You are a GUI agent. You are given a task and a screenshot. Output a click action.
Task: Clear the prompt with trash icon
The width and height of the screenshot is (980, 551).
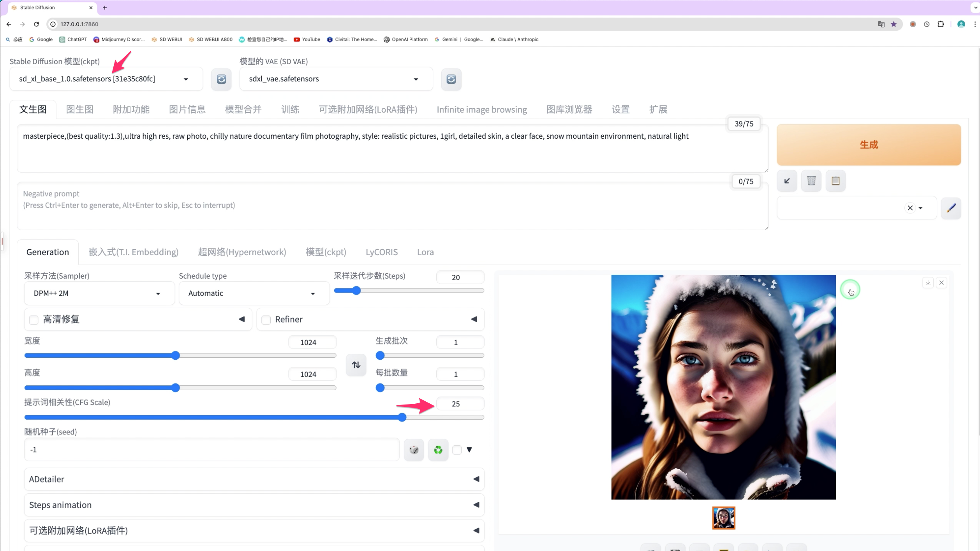[811, 181]
